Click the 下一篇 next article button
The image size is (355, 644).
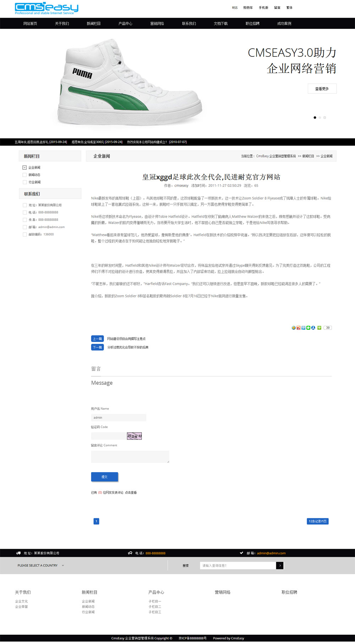pyautogui.click(x=97, y=347)
